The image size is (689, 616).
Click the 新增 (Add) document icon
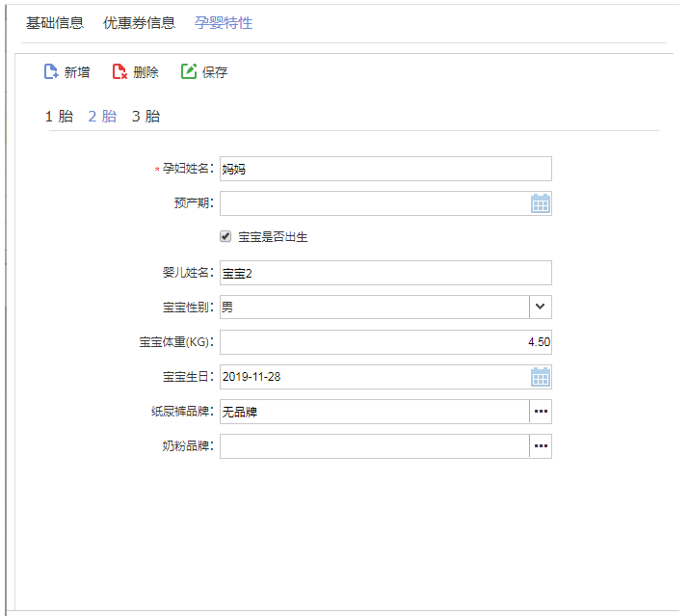pos(51,72)
